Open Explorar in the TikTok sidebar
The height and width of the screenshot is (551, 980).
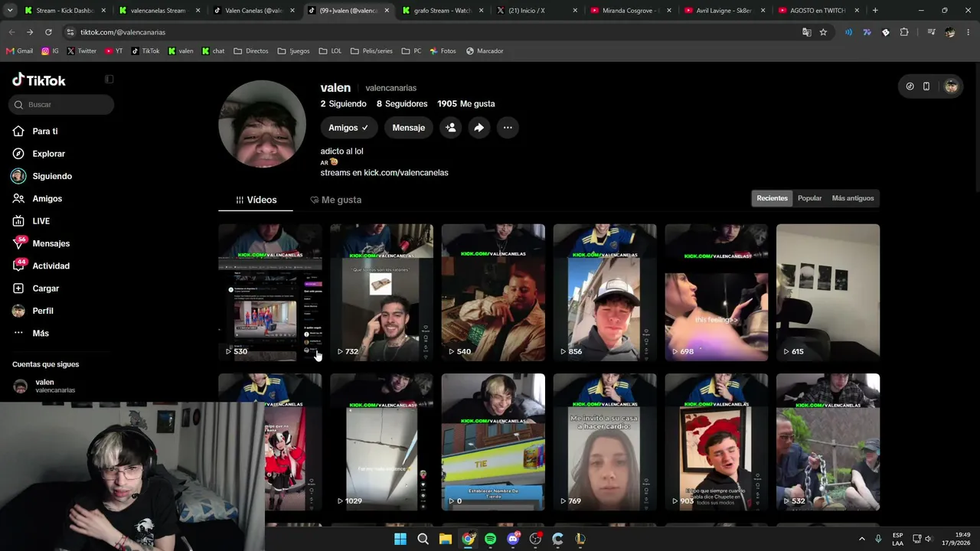tap(48, 154)
